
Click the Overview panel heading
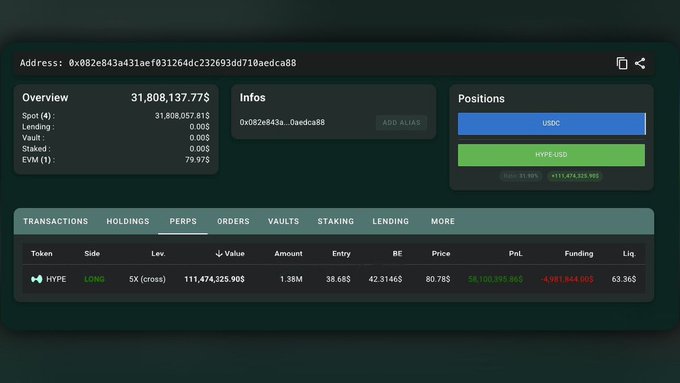pyautogui.click(x=45, y=98)
